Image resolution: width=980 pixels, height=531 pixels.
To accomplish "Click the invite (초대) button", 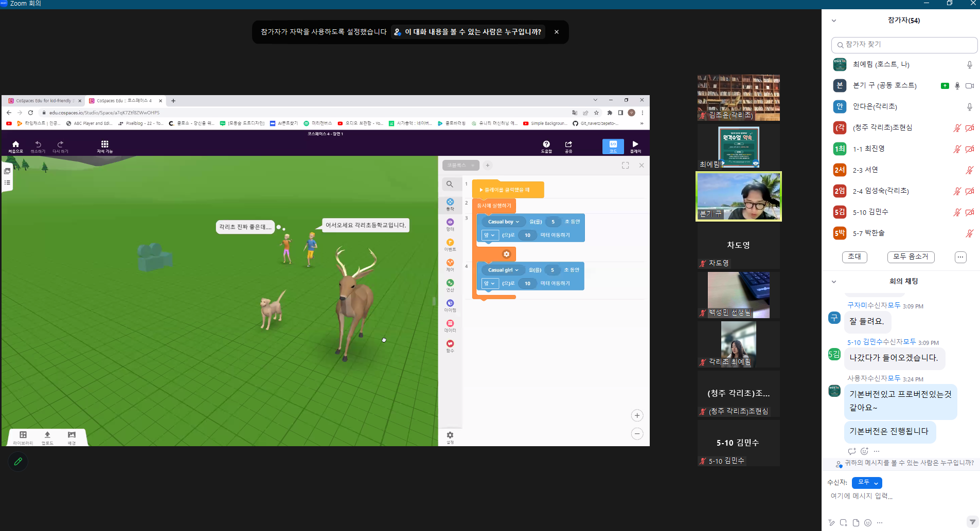I will [854, 257].
